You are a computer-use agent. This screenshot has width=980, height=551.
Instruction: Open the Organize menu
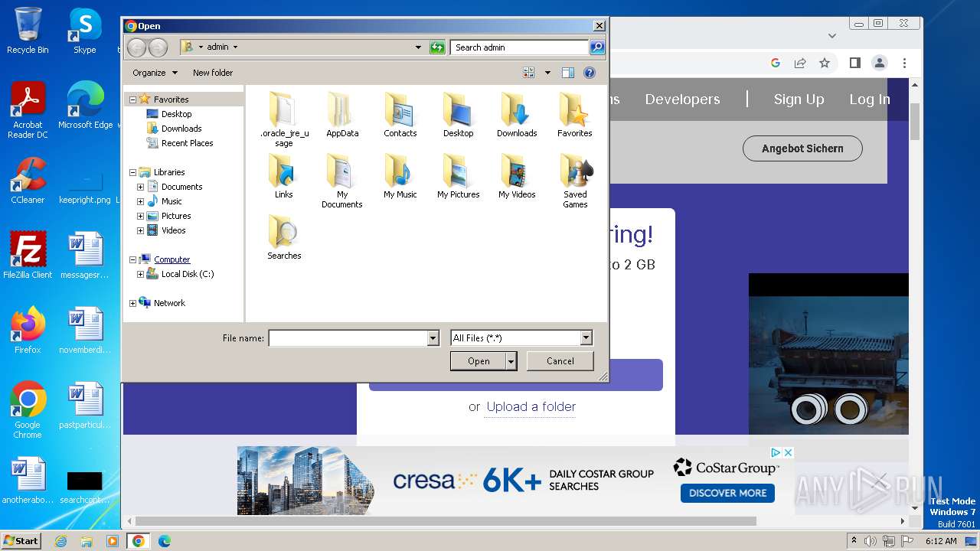coord(155,73)
